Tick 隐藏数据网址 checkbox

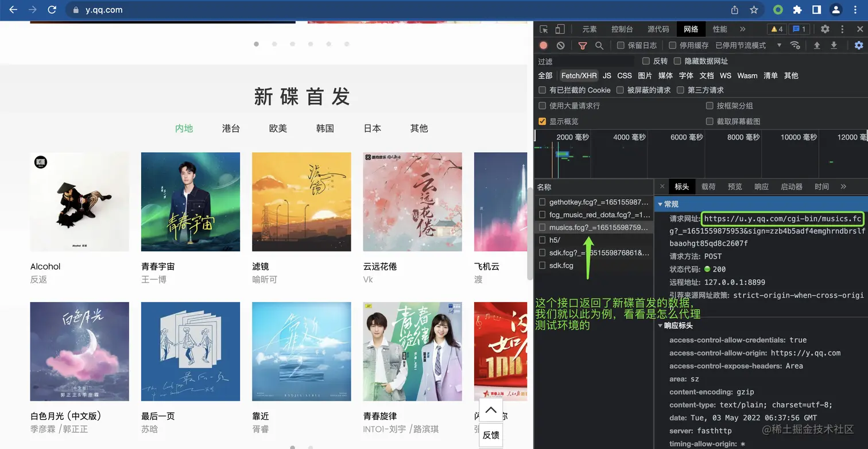[x=677, y=61]
